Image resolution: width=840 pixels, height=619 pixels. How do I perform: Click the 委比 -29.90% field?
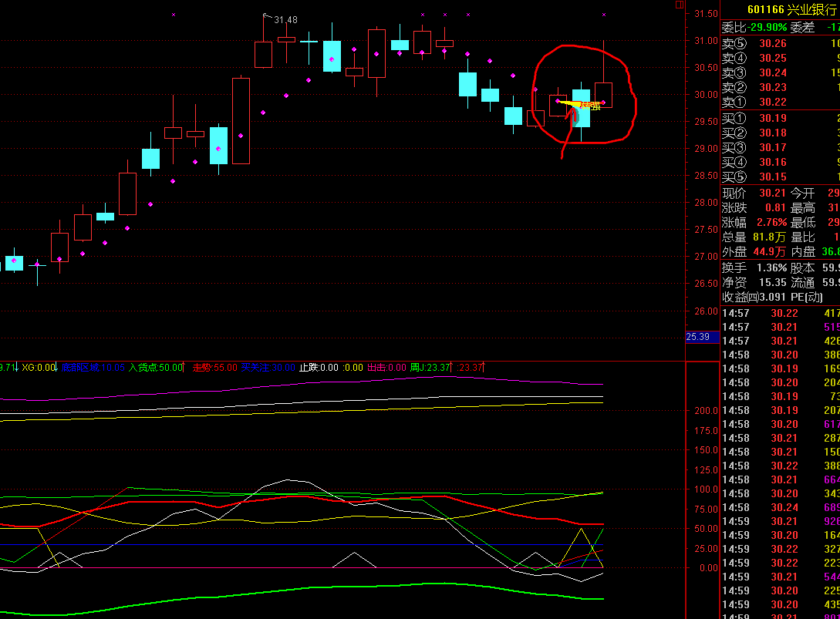[754, 27]
